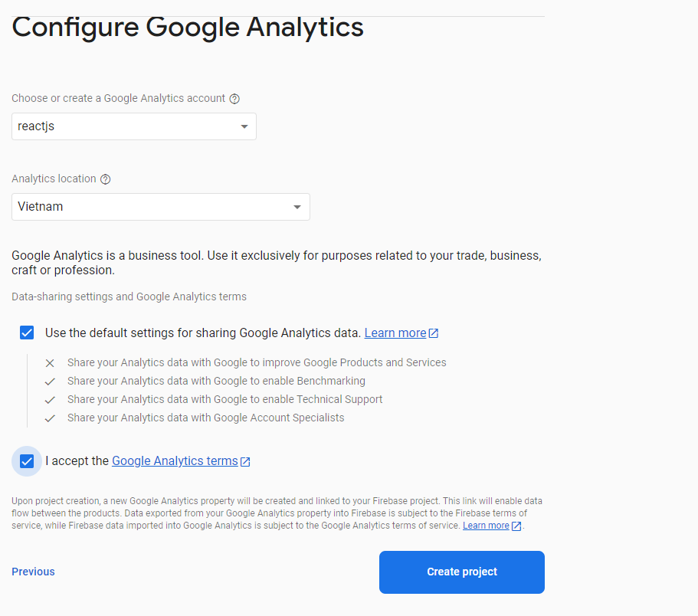Image resolution: width=698 pixels, height=616 pixels.
Task: Click external link icon after default settings Learn more
Action: [x=434, y=333]
